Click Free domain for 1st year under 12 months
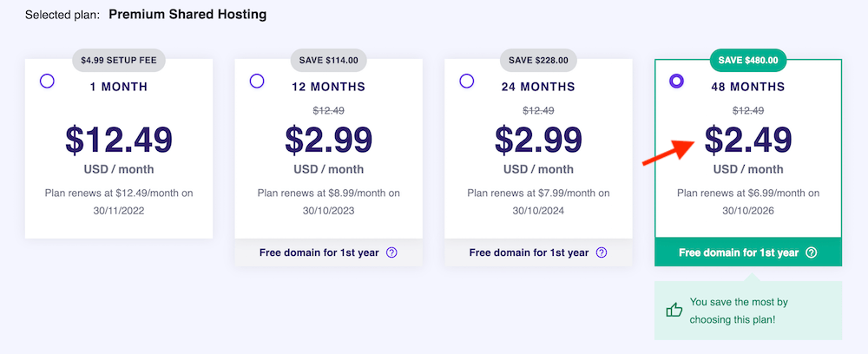The height and width of the screenshot is (354, 868). (x=319, y=253)
